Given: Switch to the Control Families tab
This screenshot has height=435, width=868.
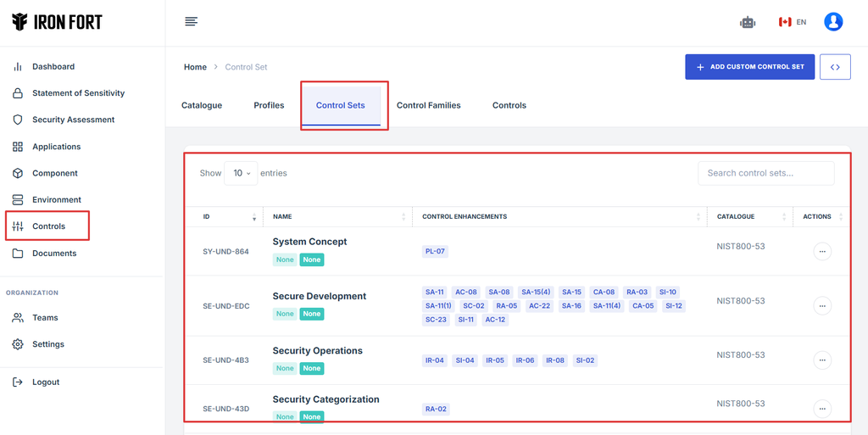Looking at the screenshot, I should tap(428, 105).
